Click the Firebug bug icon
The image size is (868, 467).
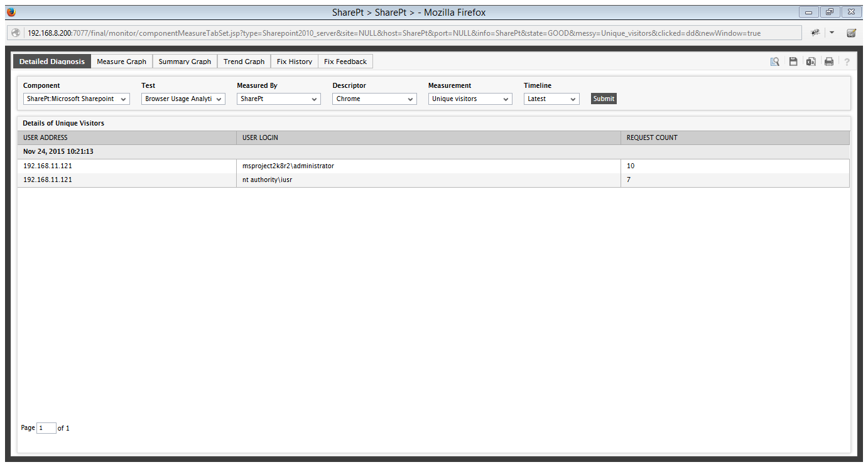pos(815,33)
